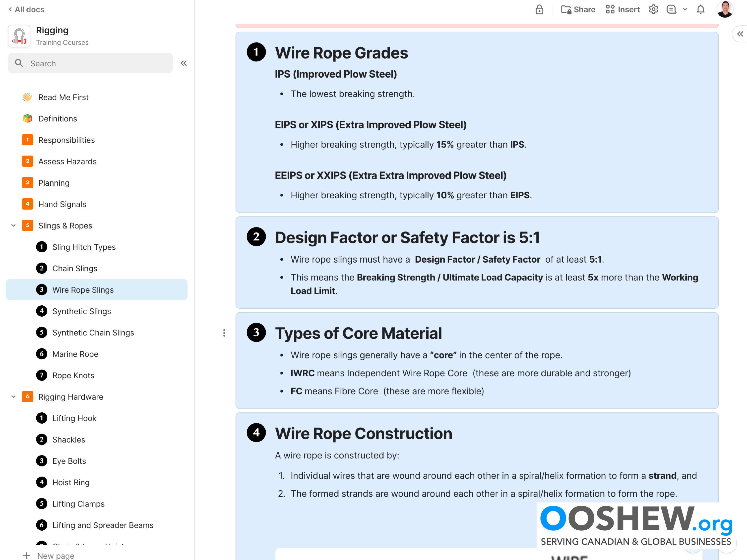Screen dimensions: 747x560
Task: Open the dropdown arrow beside comments
Action: point(685,9)
